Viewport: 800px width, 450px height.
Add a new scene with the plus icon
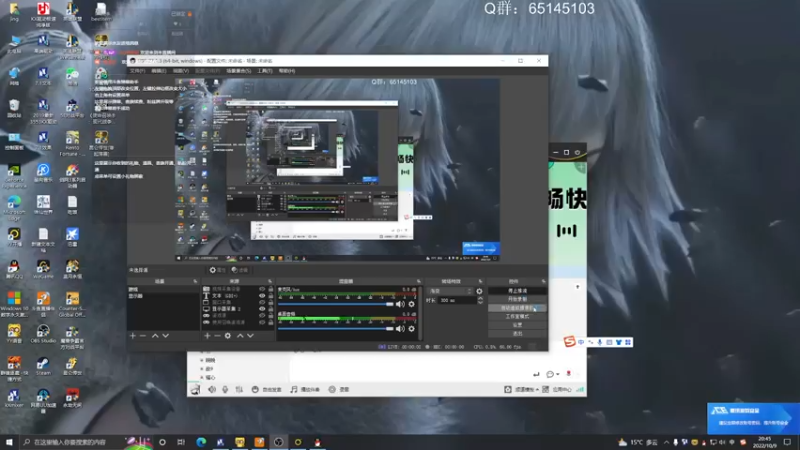click(x=133, y=336)
